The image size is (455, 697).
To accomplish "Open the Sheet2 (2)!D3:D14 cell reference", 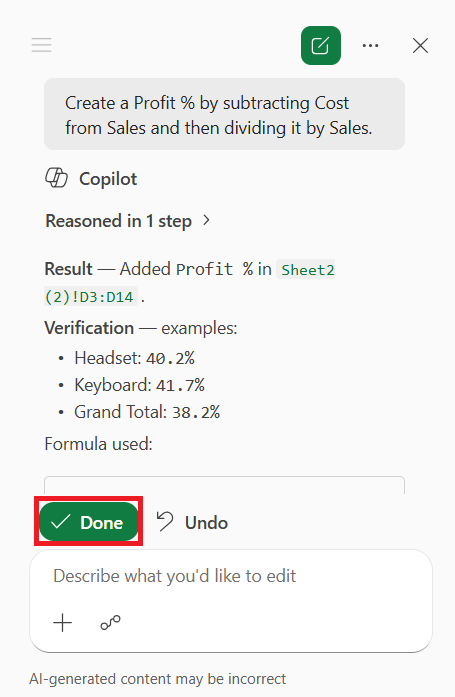I will click(190, 283).
